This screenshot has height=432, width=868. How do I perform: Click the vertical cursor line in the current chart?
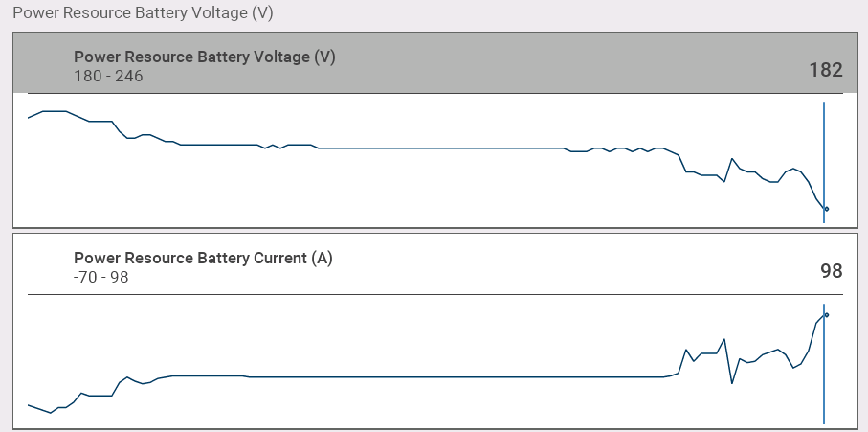(824, 383)
